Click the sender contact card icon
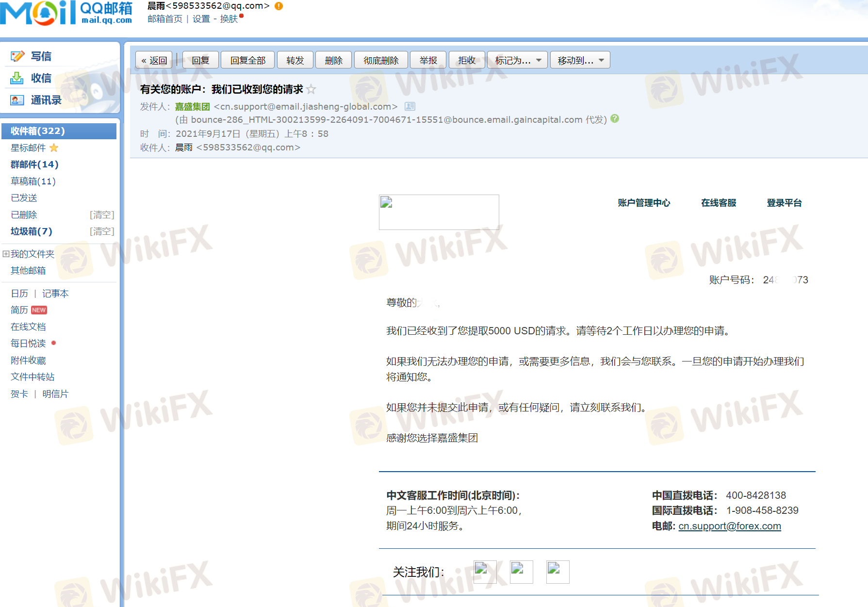 tap(410, 106)
